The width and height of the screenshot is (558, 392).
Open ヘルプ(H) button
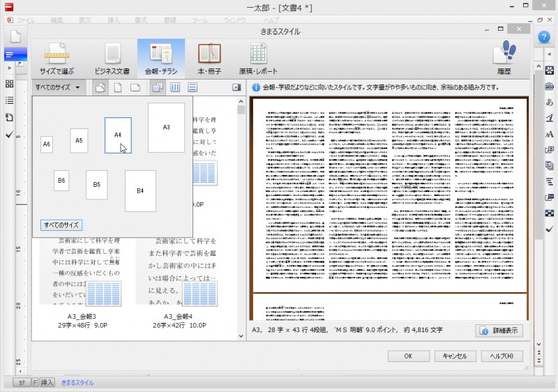click(x=502, y=356)
